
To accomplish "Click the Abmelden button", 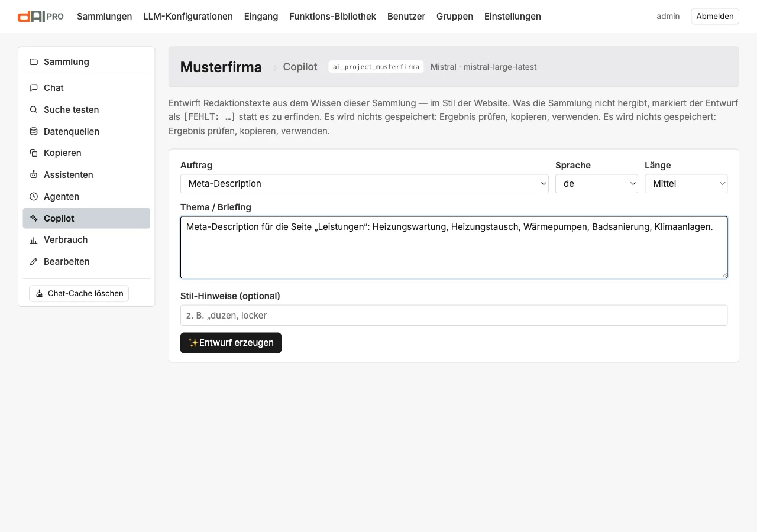I will pos(715,17).
